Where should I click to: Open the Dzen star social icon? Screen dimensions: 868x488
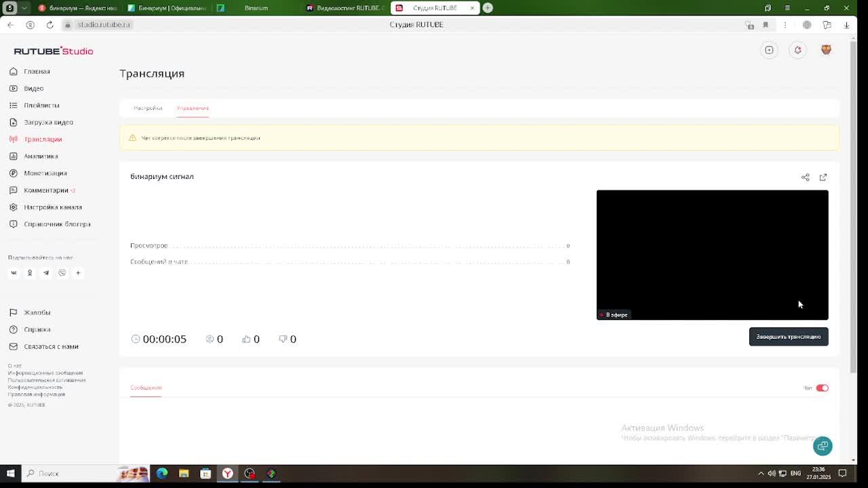pyautogui.click(x=78, y=272)
